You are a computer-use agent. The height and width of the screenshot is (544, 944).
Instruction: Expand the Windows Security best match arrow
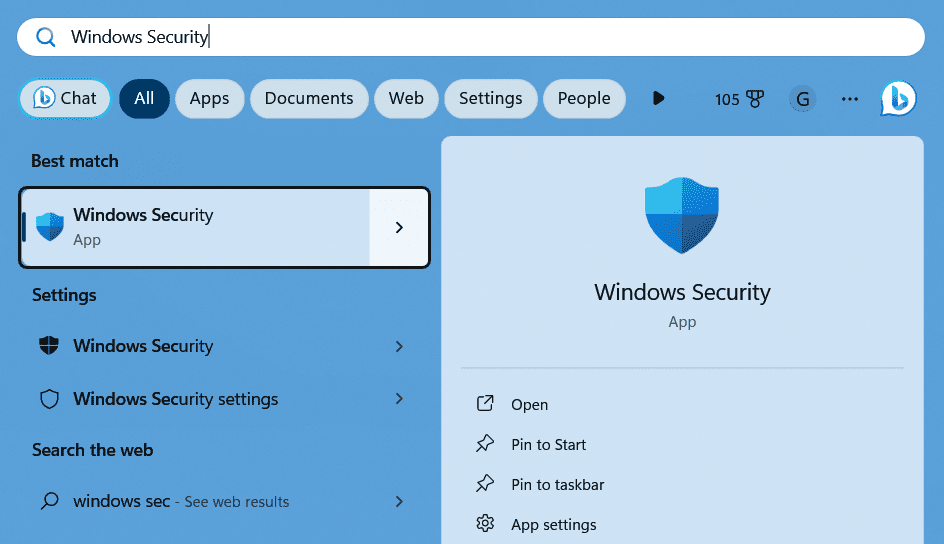[399, 228]
